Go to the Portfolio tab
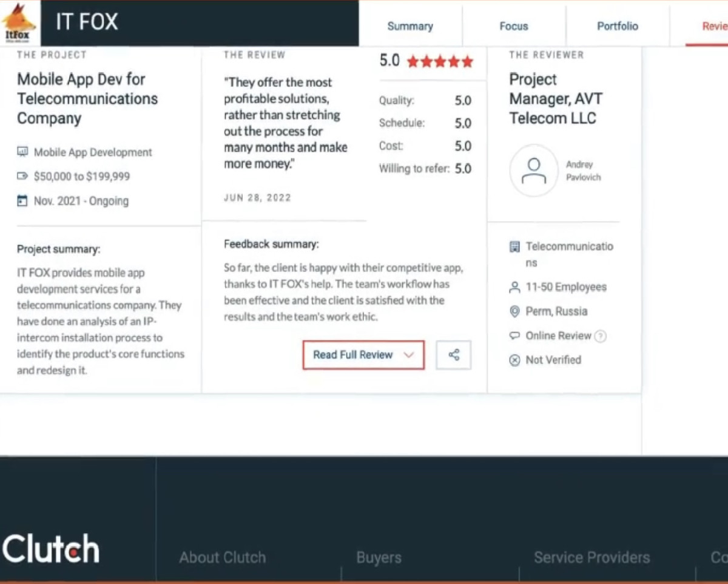728x584 pixels. coord(618,26)
